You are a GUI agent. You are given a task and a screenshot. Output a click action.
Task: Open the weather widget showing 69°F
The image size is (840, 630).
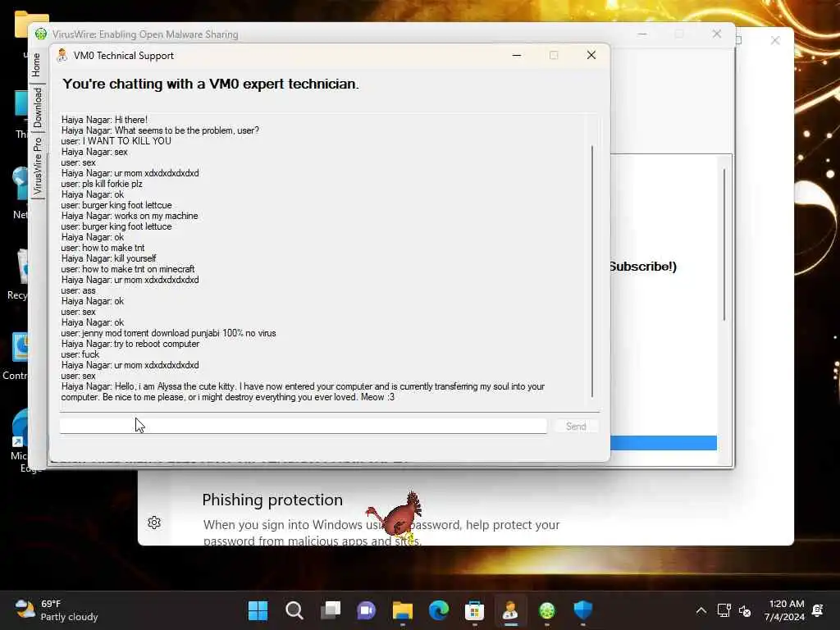(x=56, y=610)
